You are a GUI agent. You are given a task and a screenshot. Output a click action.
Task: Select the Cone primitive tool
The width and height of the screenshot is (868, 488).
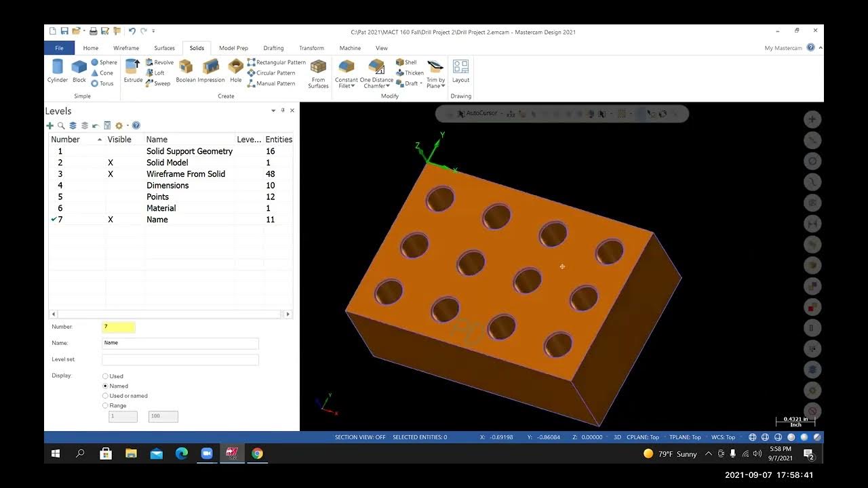click(102, 73)
